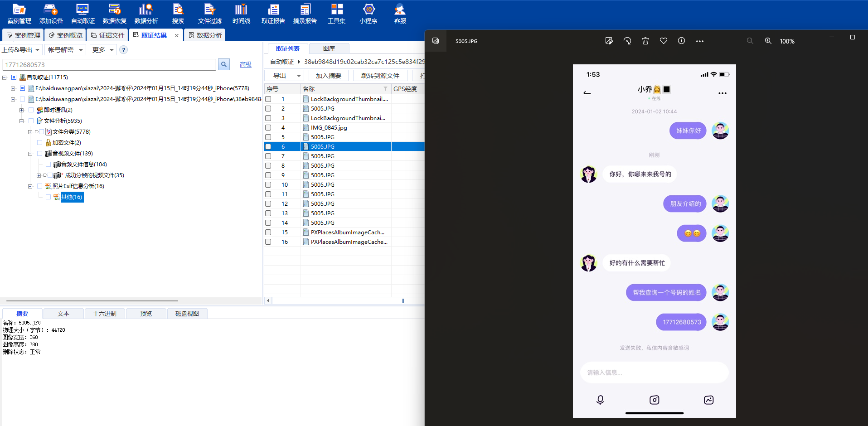Screen dimensions: 868x426
Task: Tick the checkbox for row 4 IMG_0845.jpg
Action: tap(268, 127)
